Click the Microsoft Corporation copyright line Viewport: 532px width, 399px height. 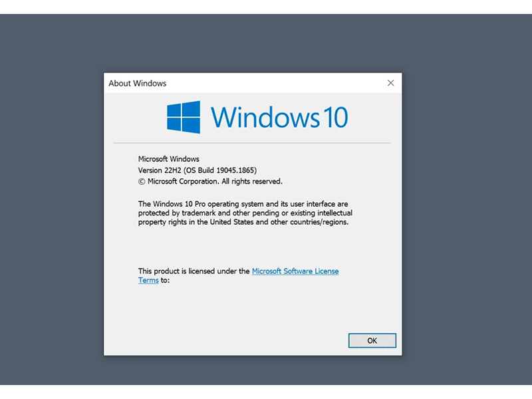tap(210, 182)
